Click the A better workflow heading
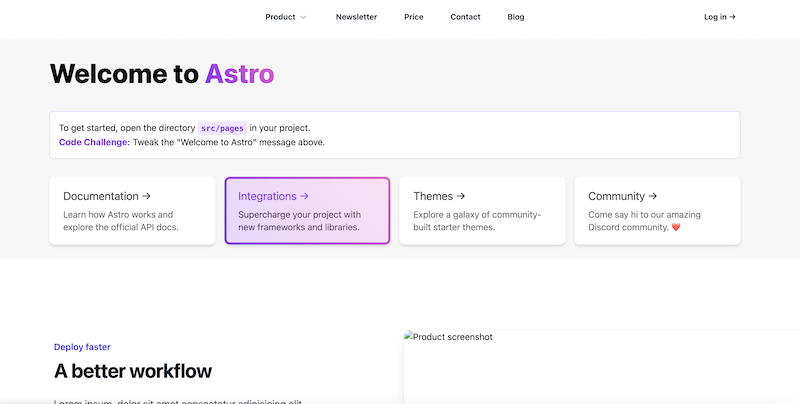800x404 pixels. pyautogui.click(x=133, y=371)
